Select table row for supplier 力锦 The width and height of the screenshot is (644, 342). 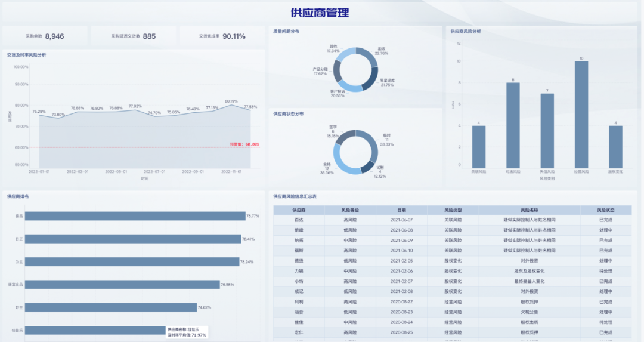coord(453,272)
